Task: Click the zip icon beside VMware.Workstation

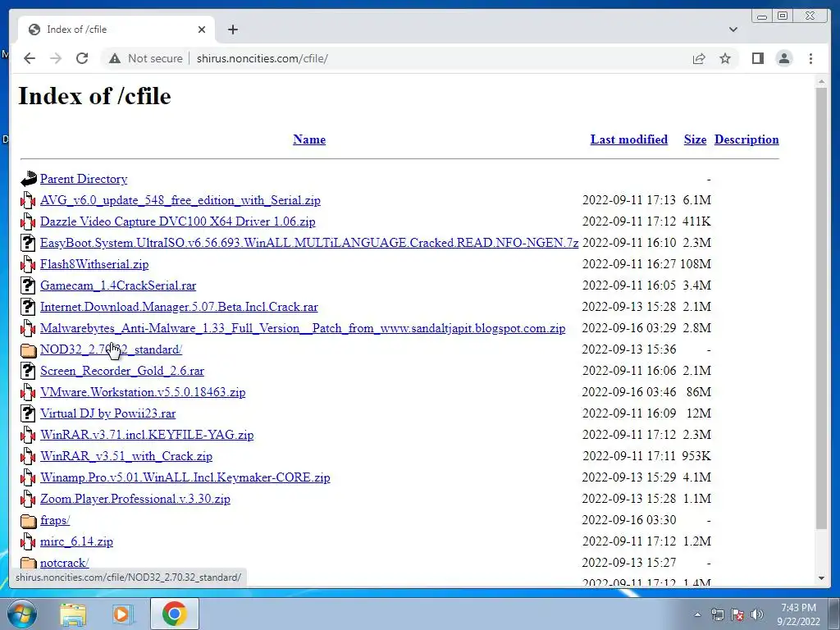Action: tap(28, 391)
